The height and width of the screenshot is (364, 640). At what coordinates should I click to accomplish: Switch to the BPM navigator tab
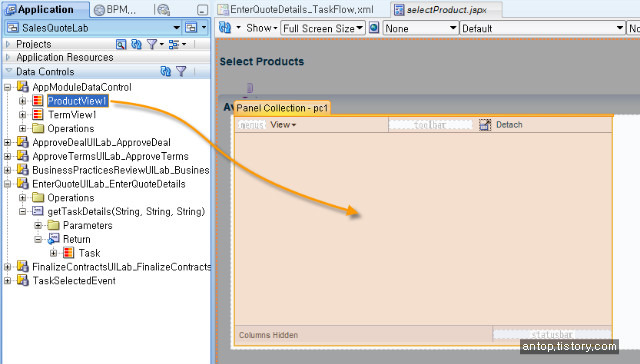click(x=115, y=10)
